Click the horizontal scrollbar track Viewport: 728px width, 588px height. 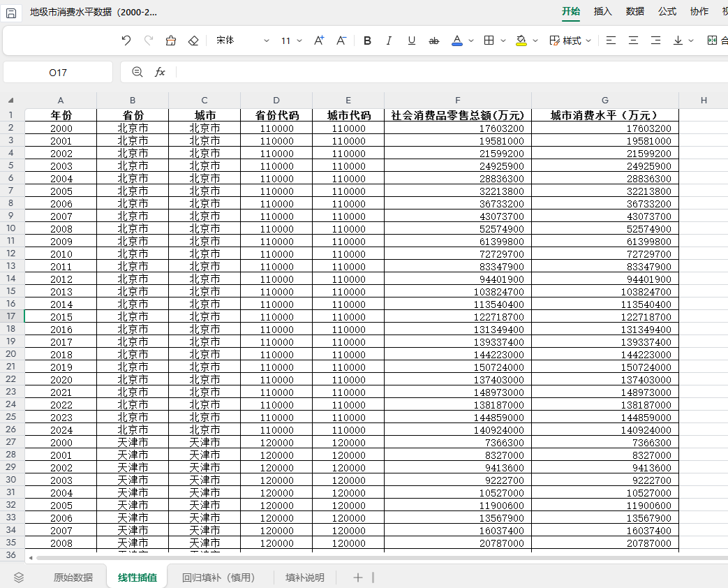(x=382, y=558)
